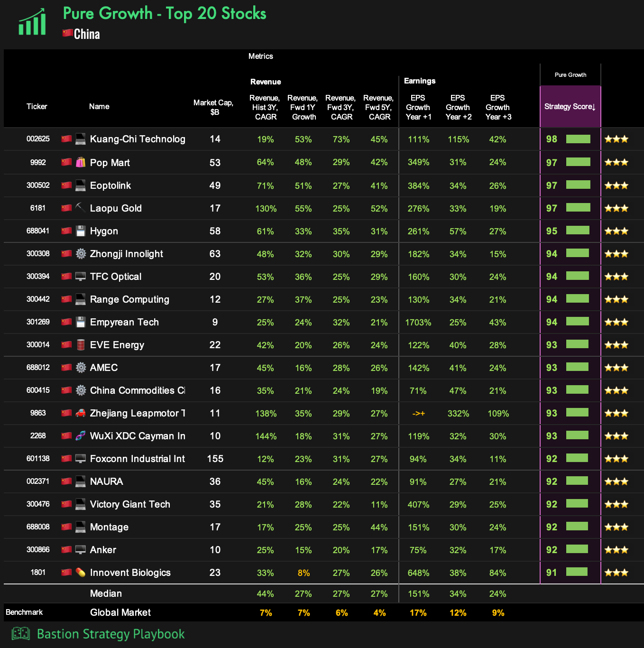Click the orange 8% revenue value for Innovent

(304, 573)
